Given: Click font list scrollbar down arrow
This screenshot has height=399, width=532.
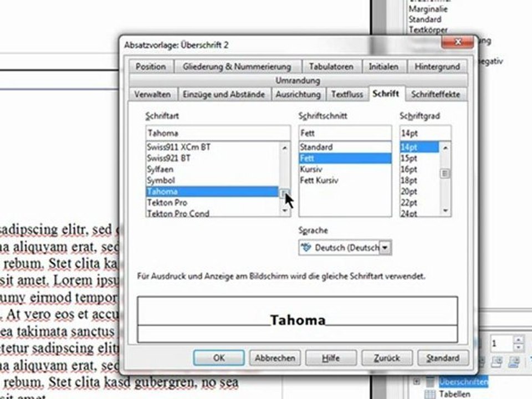Looking at the screenshot, I should [285, 211].
